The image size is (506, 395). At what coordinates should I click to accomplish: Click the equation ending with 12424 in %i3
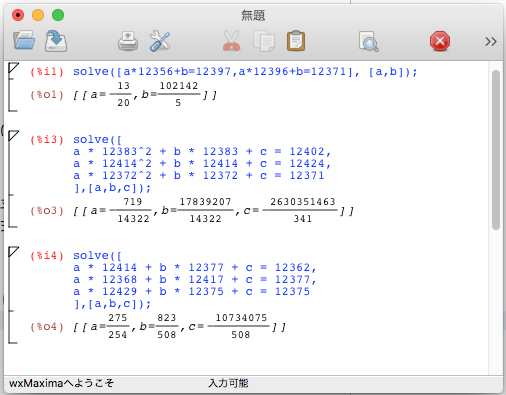(x=202, y=164)
